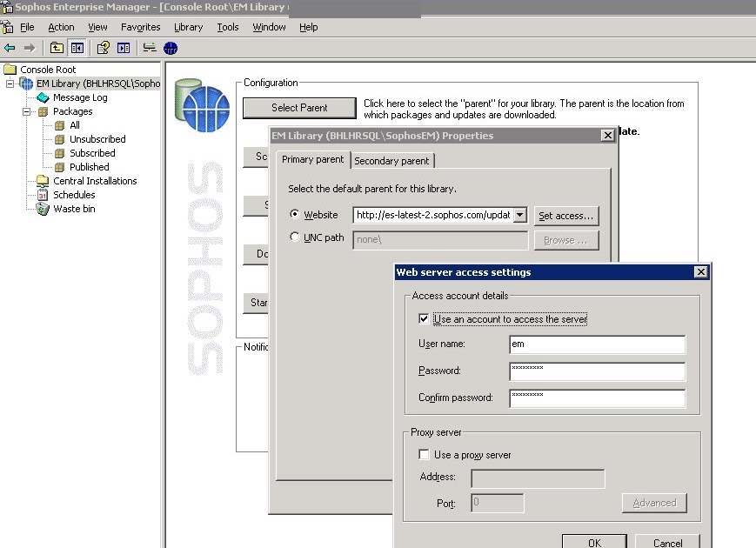This screenshot has width=756, height=548.
Task: Click the large Sophos library globe logo
Action: click(202, 105)
